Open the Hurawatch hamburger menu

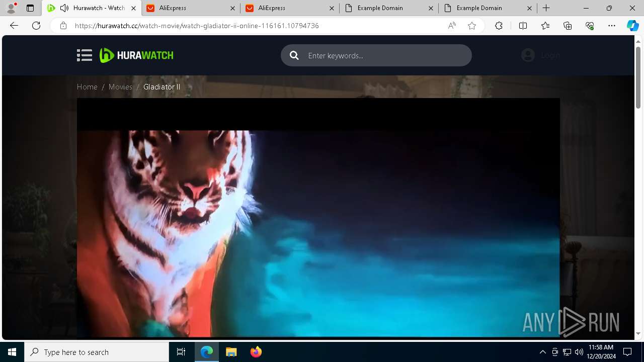85,55
